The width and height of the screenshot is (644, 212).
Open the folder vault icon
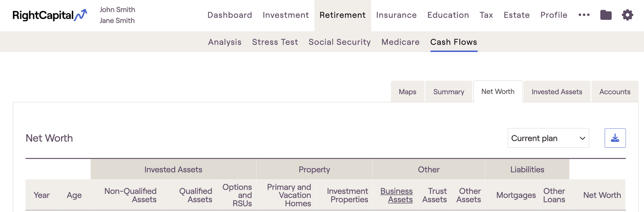click(x=606, y=15)
